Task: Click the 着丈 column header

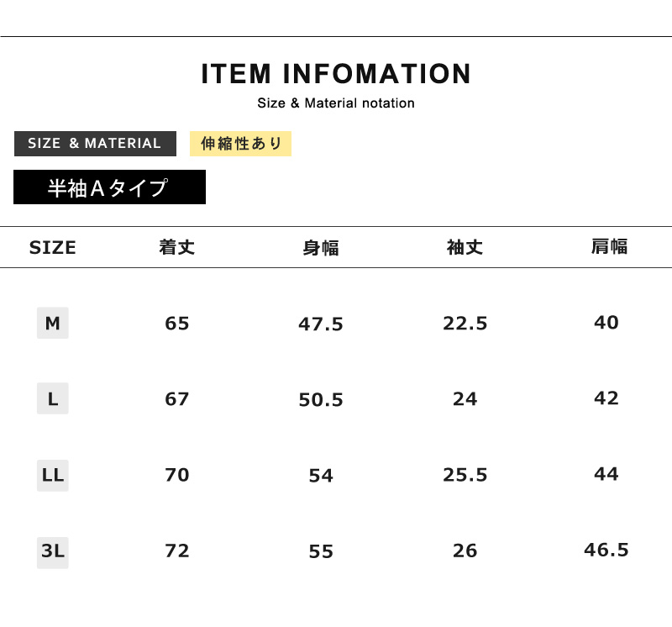Action: click(x=177, y=247)
